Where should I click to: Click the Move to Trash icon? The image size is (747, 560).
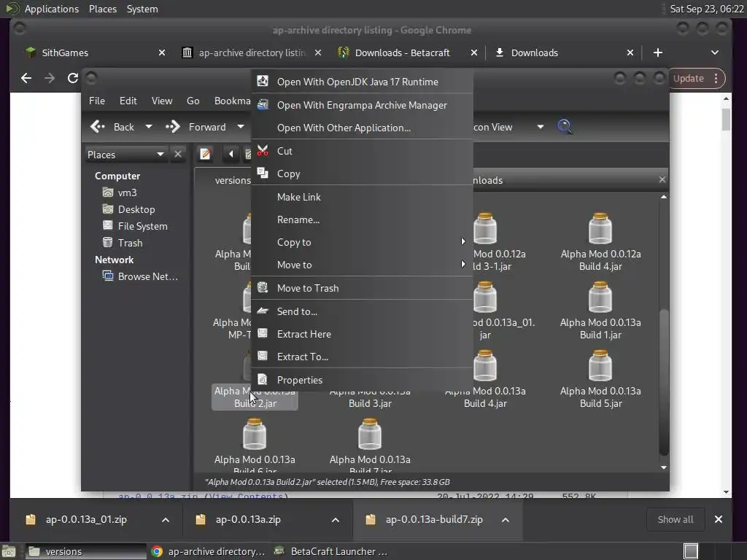(263, 287)
